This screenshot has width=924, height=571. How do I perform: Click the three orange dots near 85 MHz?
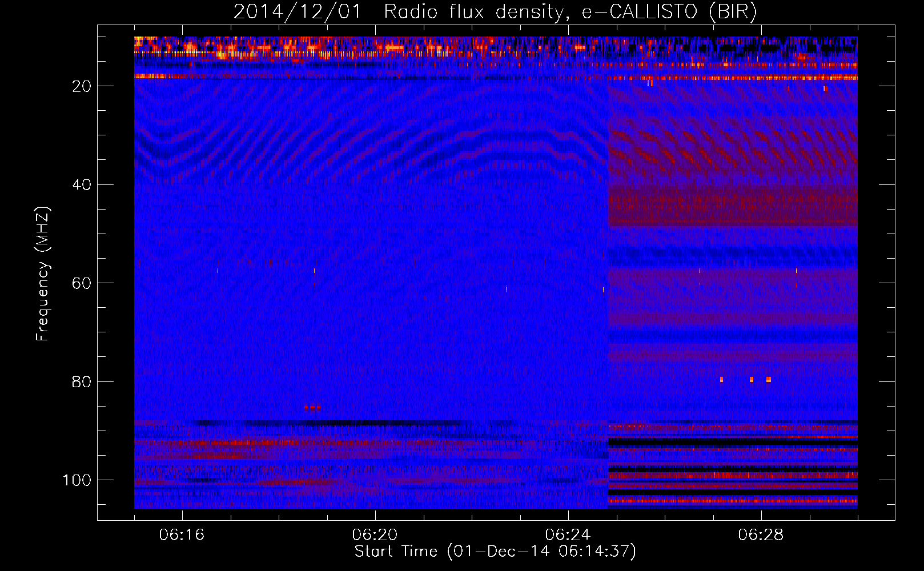(312, 408)
